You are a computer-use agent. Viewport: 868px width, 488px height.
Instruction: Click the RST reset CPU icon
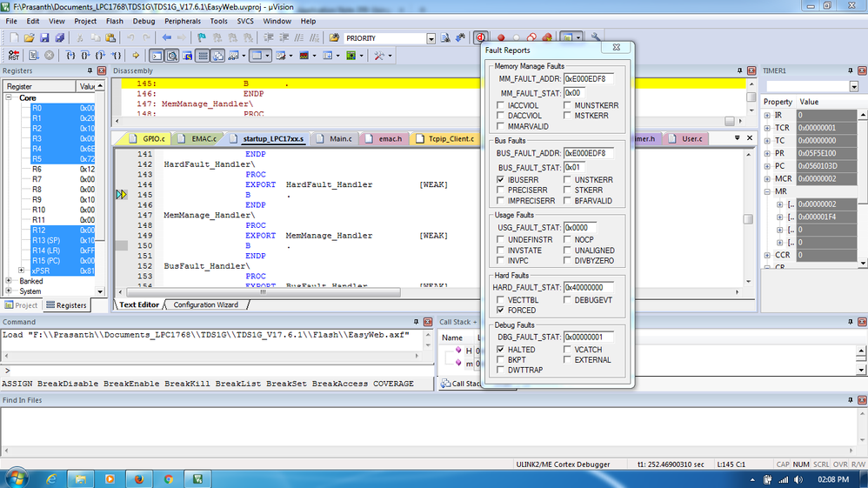click(x=14, y=56)
